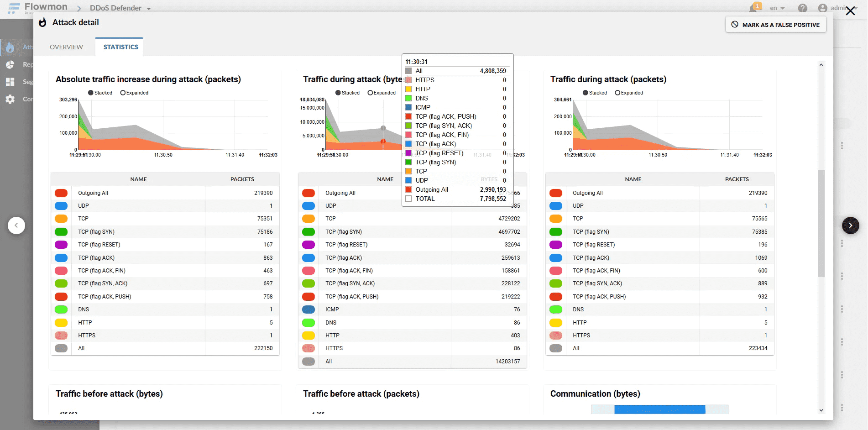Image resolution: width=868 pixels, height=430 pixels.
Task: Click Mark as a False Positive button
Action: point(775,25)
